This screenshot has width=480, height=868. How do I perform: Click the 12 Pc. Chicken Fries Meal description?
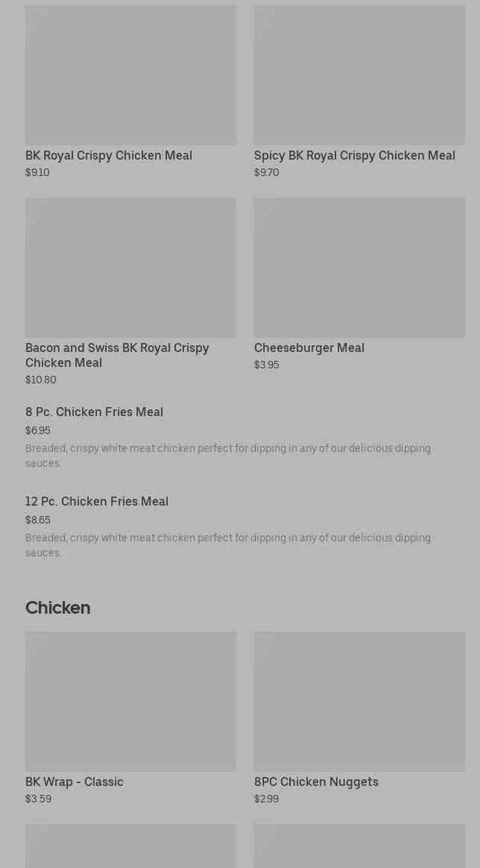pyautogui.click(x=227, y=545)
